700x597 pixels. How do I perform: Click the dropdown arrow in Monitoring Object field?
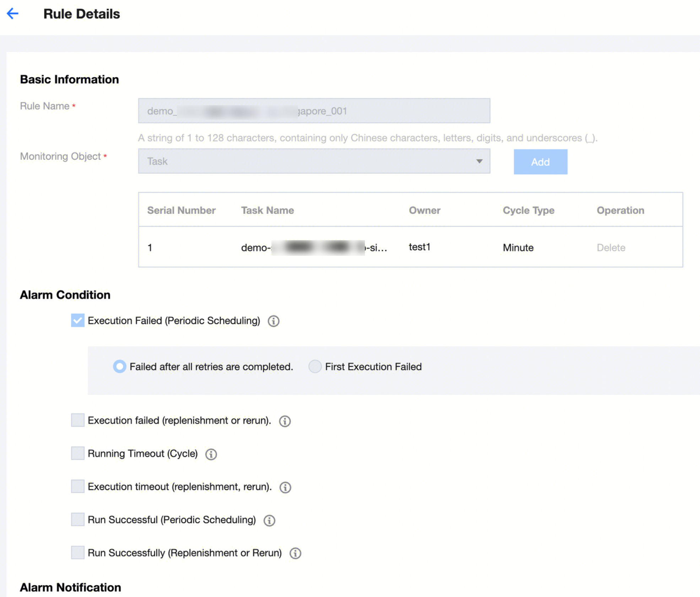coord(479,161)
